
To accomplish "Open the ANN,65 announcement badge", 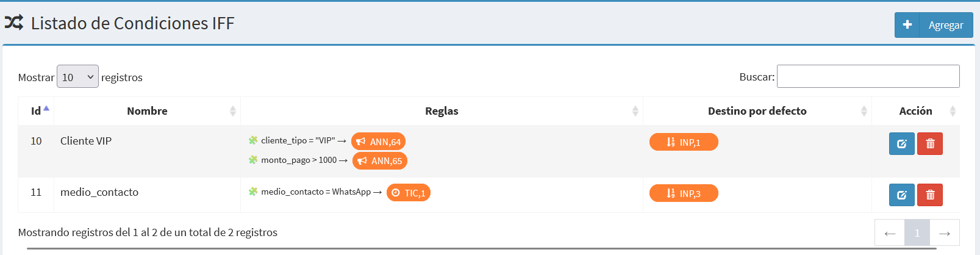I will (x=380, y=161).
